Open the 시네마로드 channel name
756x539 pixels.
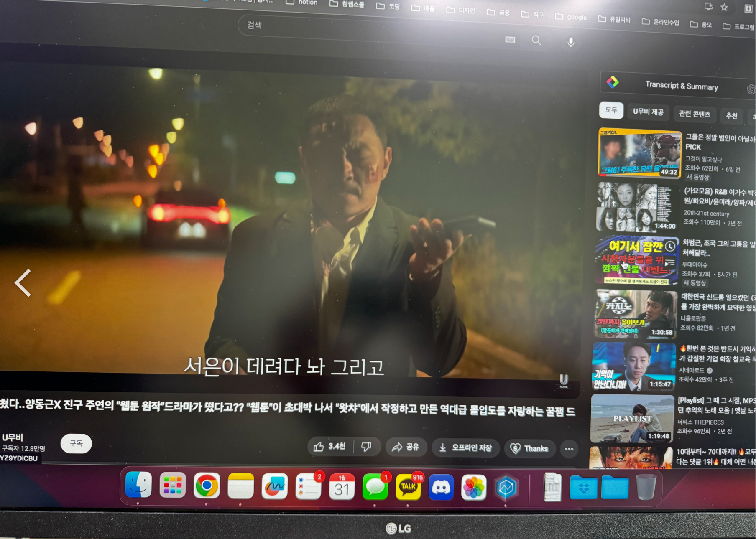692,370
